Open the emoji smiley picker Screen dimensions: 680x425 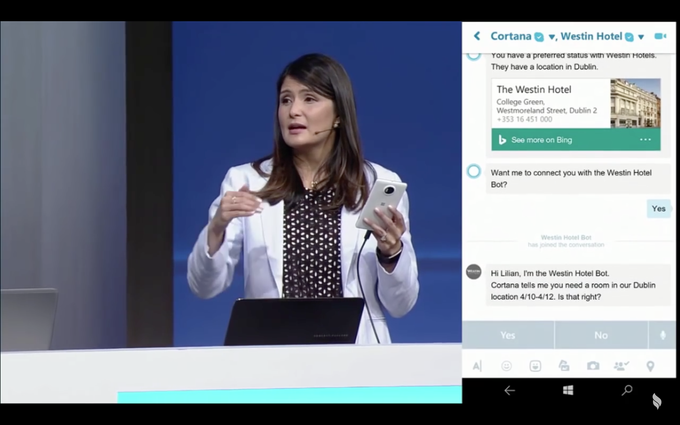coord(506,366)
